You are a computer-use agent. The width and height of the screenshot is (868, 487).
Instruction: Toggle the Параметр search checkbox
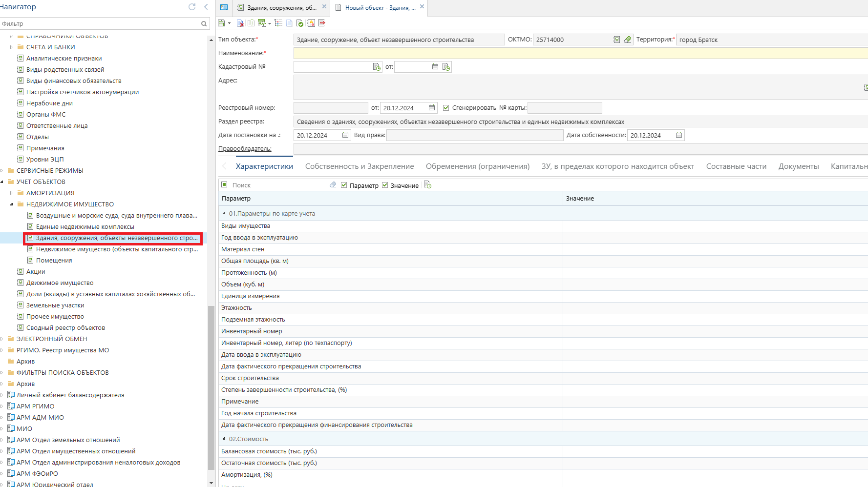344,185
